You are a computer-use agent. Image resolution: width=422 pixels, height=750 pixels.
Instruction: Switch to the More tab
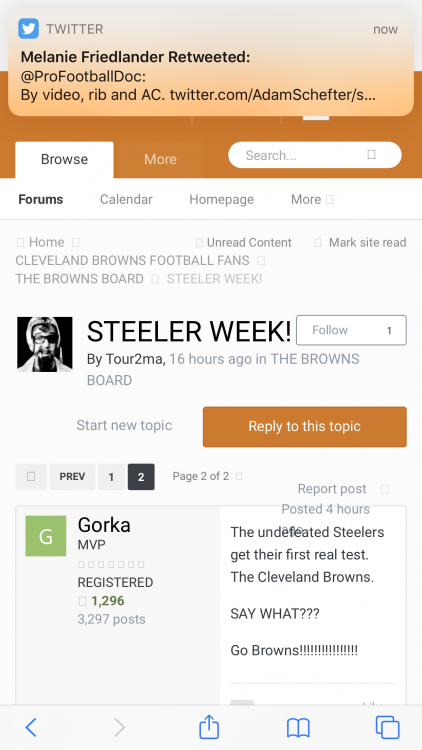pyautogui.click(x=160, y=159)
